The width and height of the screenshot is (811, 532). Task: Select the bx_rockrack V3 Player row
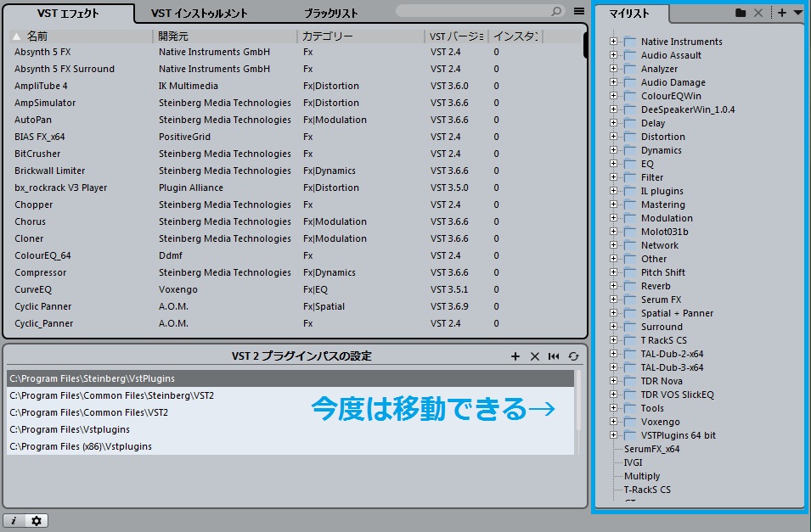[296, 188]
